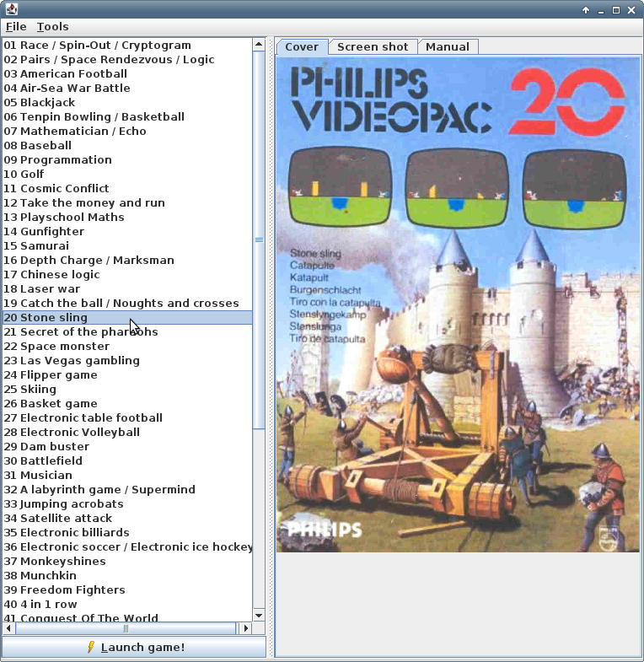Click the game list scroll-down arrow

[x=259, y=616]
